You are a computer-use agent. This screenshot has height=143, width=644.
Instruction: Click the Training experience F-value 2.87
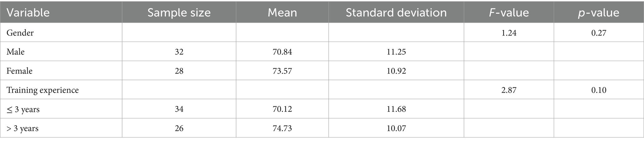[509, 90]
